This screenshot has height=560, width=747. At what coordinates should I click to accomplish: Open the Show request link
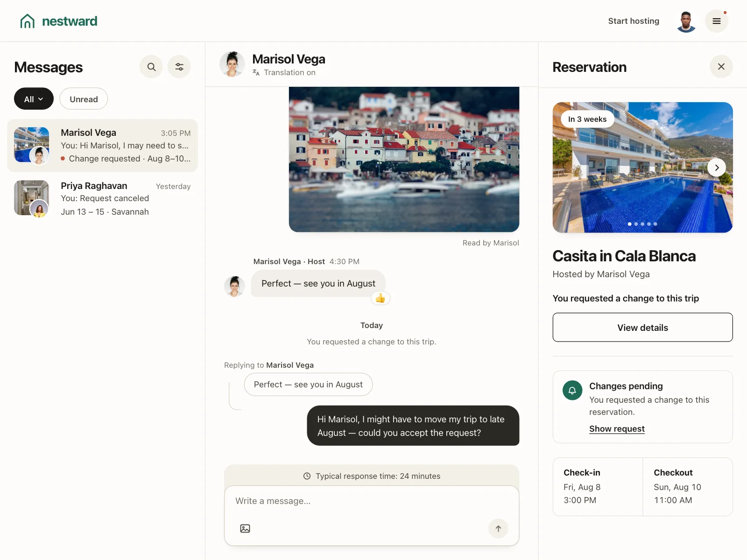617,428
